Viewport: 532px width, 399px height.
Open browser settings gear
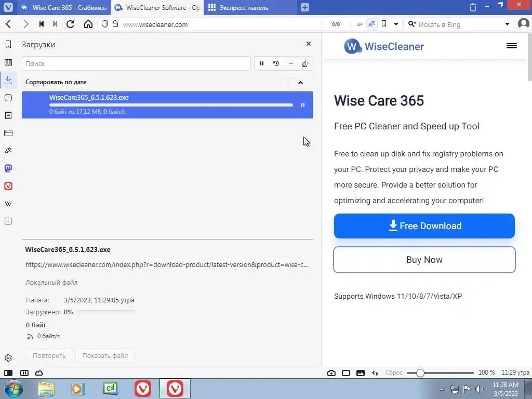pyautogui.click(x=8, y=358)
